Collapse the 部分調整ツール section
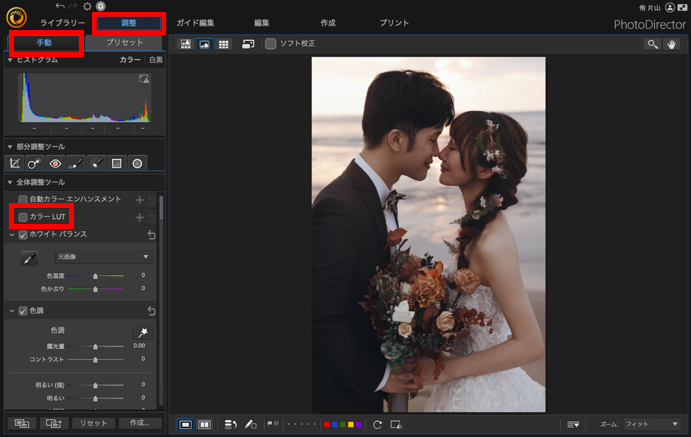 pyautogui.click(x=10, y=147)
